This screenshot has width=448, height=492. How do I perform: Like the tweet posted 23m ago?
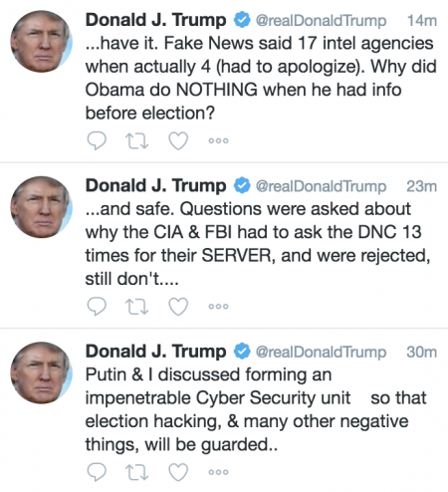click(x=178, y=306)
